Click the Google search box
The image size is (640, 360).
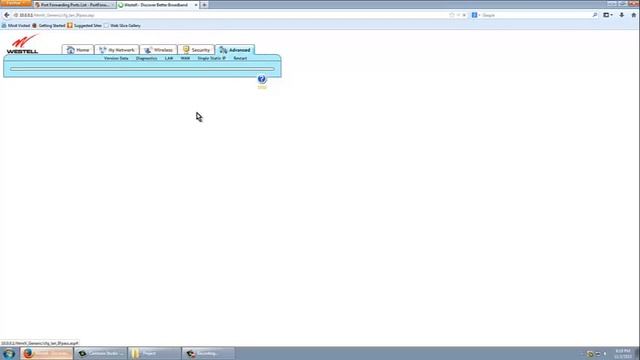click(x=536, y=15)
